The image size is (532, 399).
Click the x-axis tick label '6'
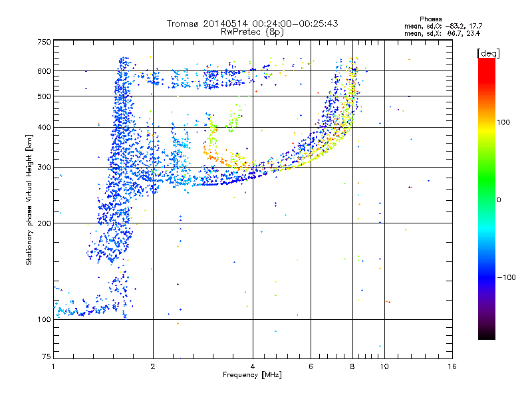[311, 366]
